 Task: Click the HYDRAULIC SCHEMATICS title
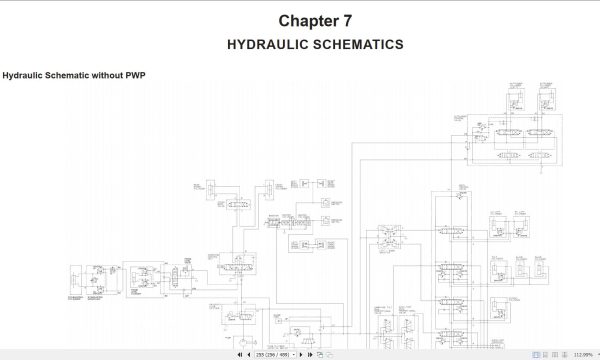[315, 44]
